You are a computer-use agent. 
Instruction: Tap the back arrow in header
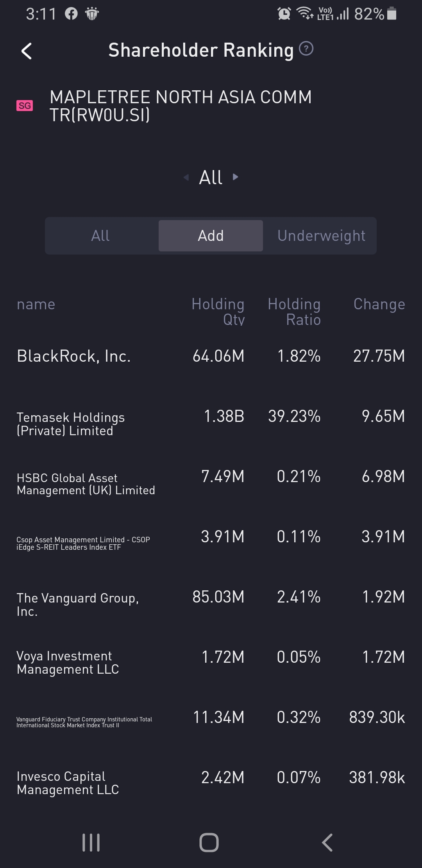[x=27, y=51]
